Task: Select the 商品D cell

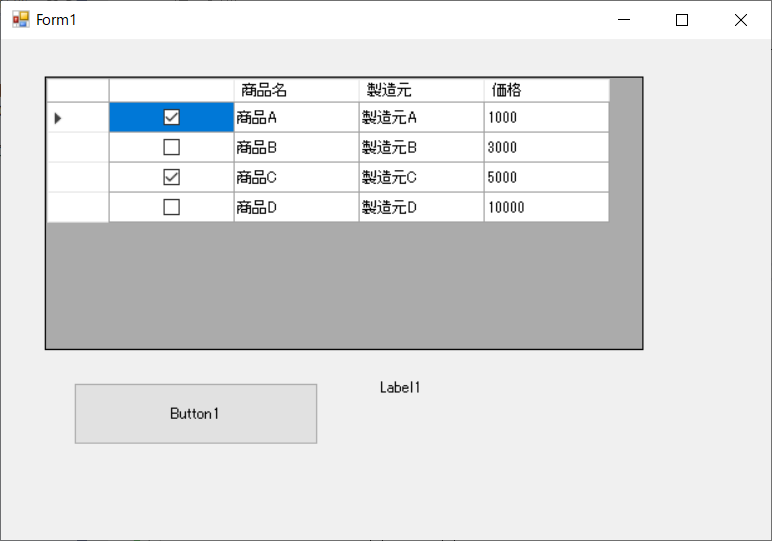Action: pos(296,207)
